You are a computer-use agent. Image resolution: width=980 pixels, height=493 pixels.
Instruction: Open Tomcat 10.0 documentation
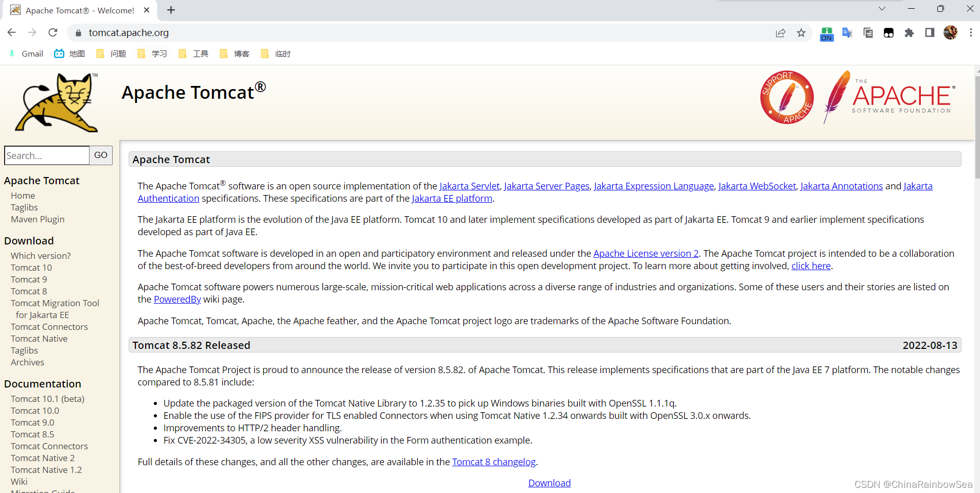35,411
